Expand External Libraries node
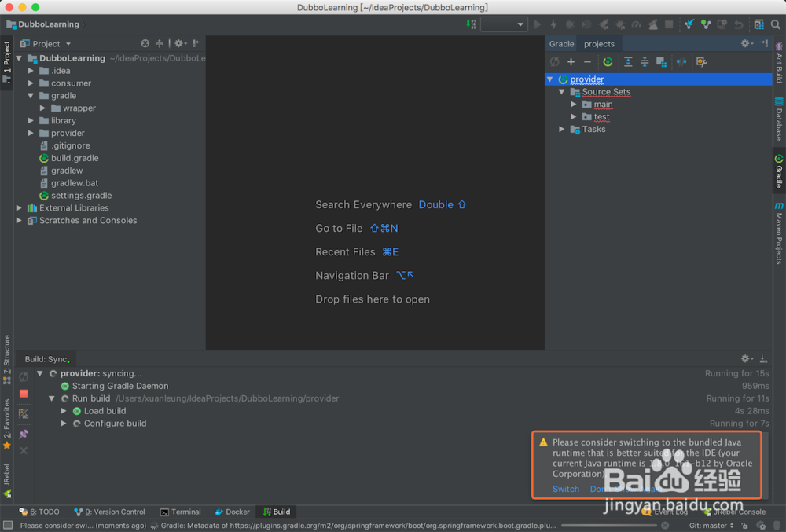Image resolution: width=786 pixels, height=532 pixels. (19, 208)
